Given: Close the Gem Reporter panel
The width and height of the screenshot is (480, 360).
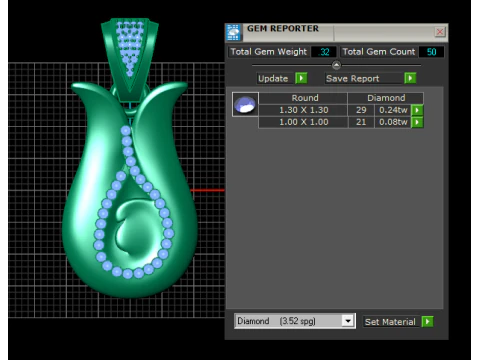Looking at the screenshot, I should click(x=440, y=32).
